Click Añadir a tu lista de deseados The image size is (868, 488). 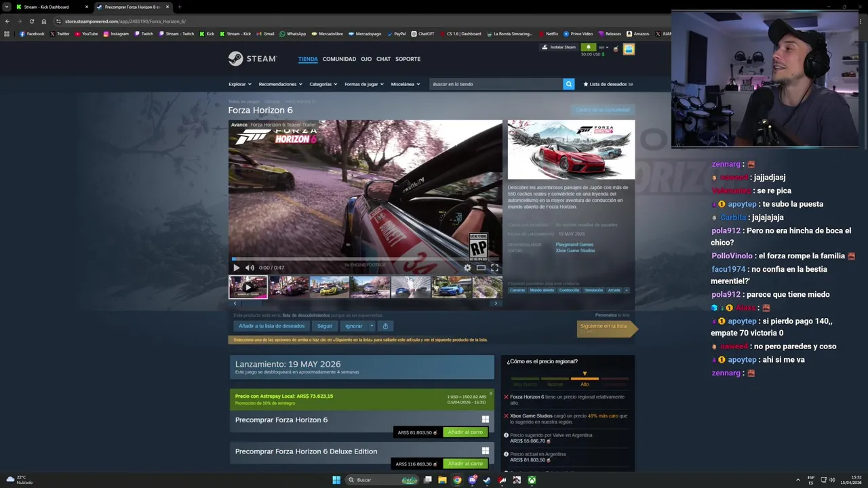[x=272, y=326]
